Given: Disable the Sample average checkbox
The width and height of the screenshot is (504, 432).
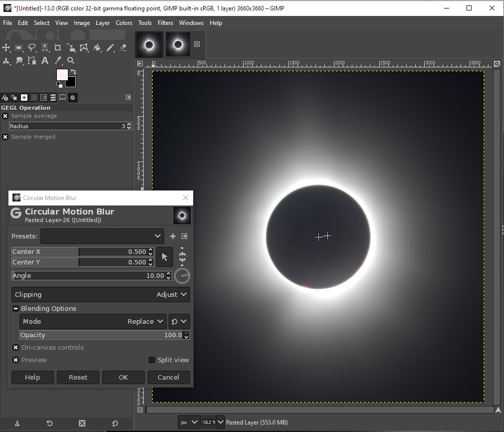Looking at the screenshot, I should coord(5,116).
